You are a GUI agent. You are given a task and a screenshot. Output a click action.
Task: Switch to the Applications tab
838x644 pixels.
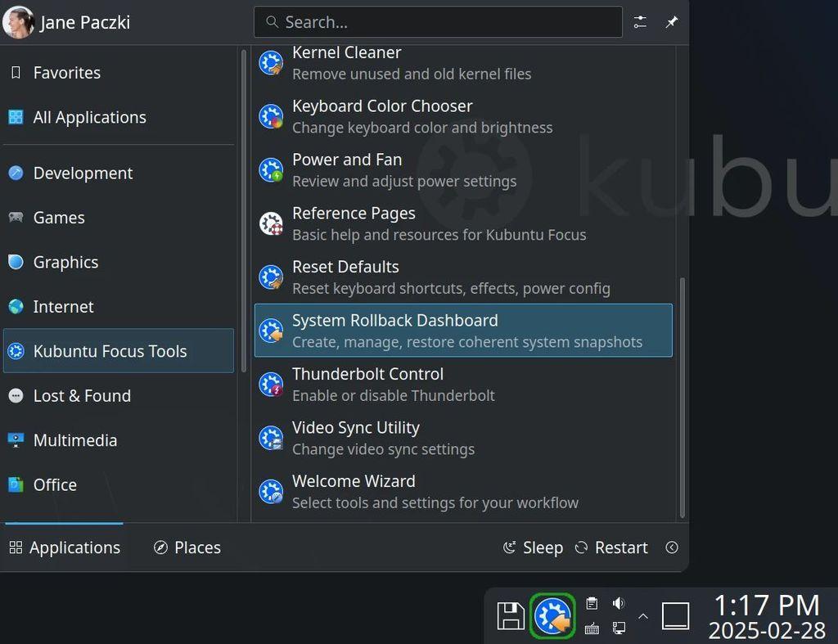point(65,547)
